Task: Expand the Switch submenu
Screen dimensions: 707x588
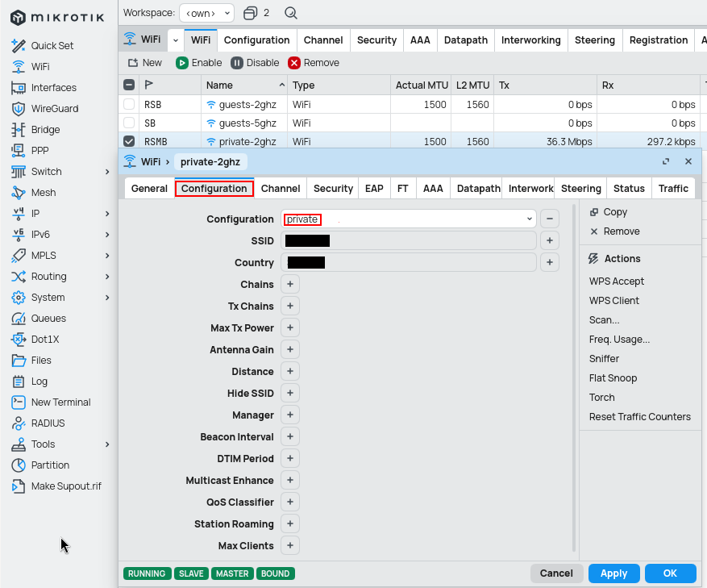Action: 107,172
